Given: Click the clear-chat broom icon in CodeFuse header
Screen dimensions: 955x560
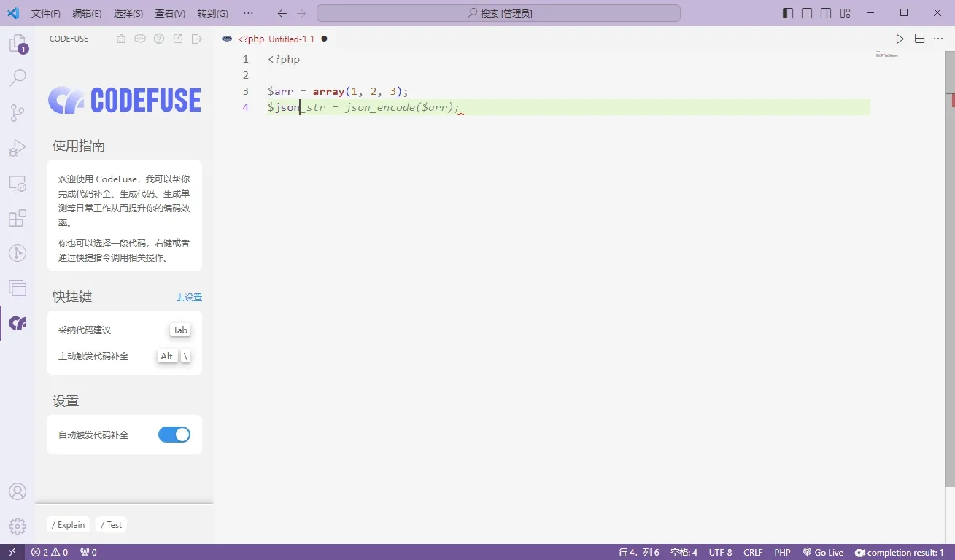Looking at the screenshot, I should [x=121, y=39].
